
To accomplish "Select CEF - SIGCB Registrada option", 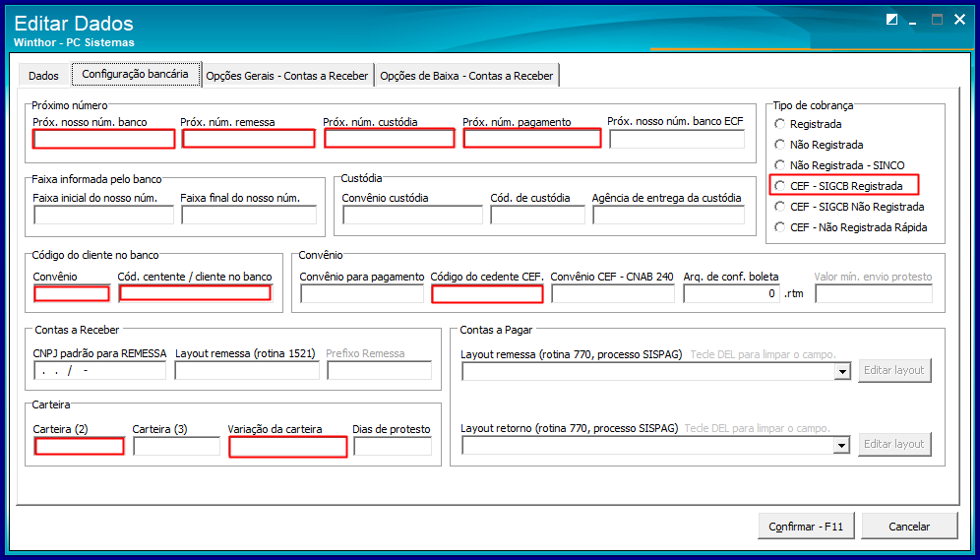I will [838, 186].
